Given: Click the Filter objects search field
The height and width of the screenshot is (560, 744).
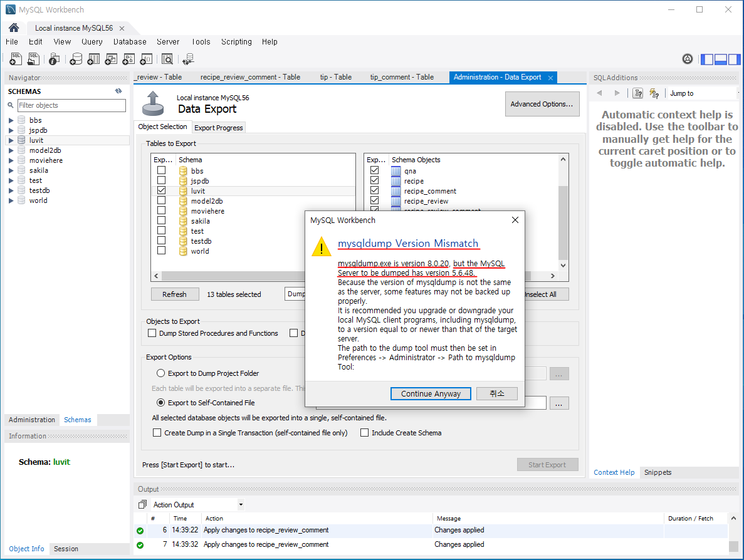Looking at the screenshot, I should click(x=71, y=105).
